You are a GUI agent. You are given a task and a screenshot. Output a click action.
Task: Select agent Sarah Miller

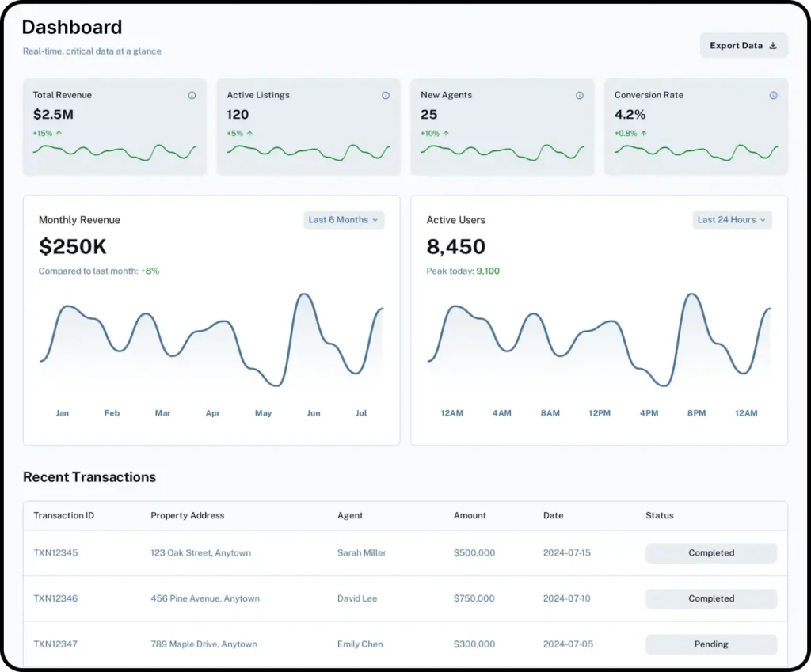[x=362, y=553]
